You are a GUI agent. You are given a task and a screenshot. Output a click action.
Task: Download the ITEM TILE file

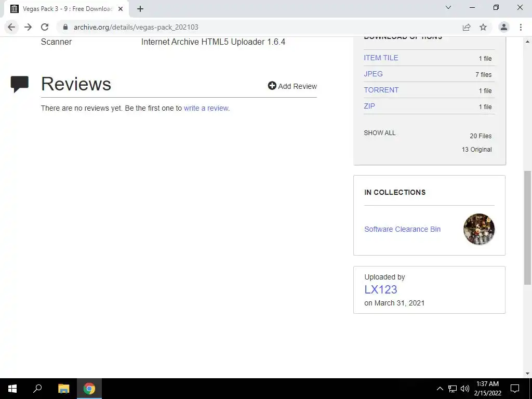[x=381, y=58]
